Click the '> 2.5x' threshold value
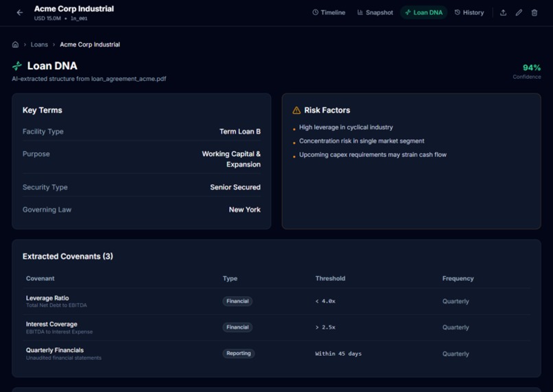The height and width of the screenshot is (392, 553). (x=325, y=327)
